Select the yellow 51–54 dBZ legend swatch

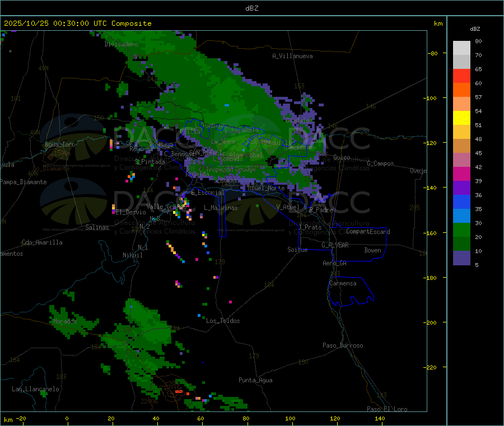coord(461,118)
